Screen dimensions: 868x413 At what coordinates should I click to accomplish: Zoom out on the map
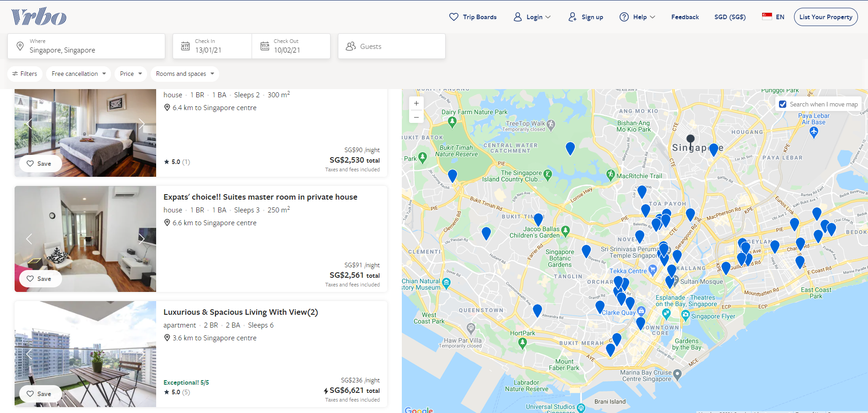[x=416, y=117]
